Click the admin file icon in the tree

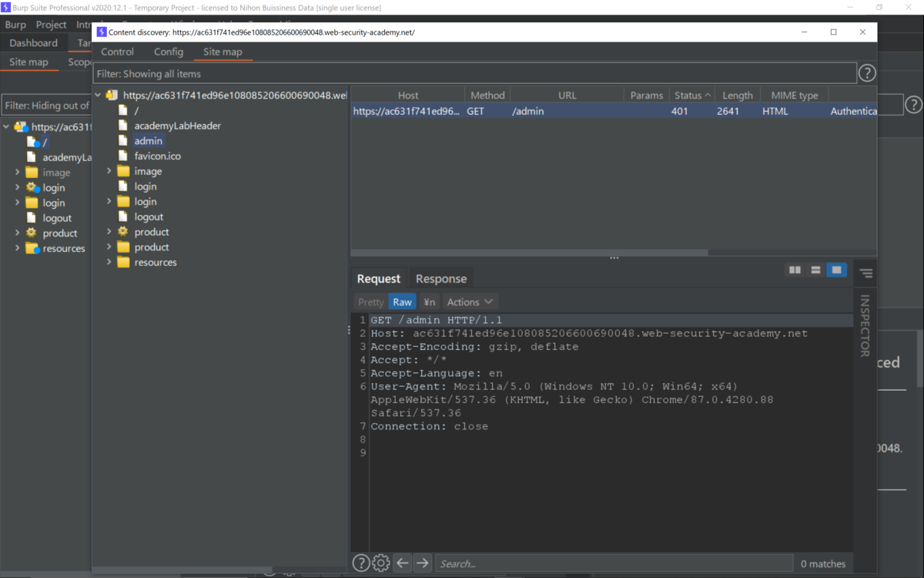(x=123, y=141)
